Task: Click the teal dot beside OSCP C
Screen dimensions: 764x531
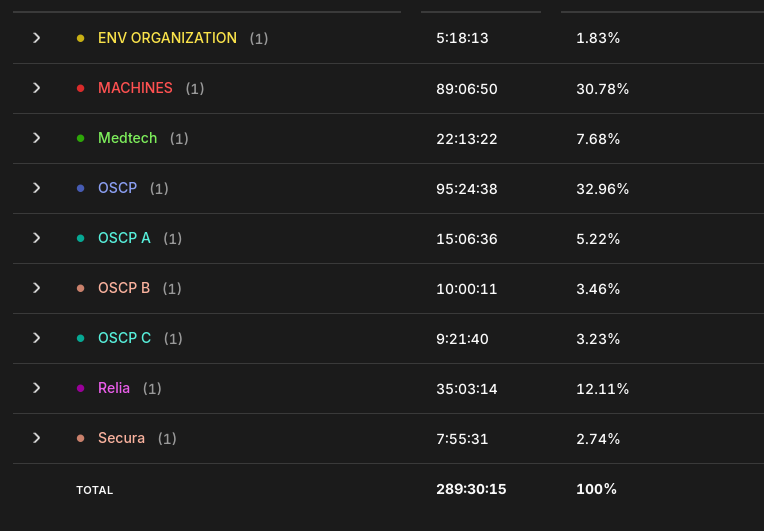Action: 80,338
